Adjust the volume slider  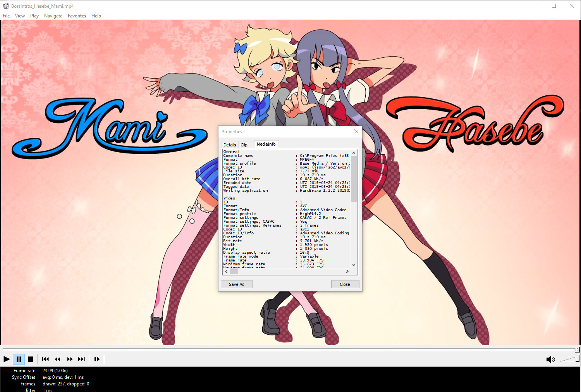tap(569, 359)
